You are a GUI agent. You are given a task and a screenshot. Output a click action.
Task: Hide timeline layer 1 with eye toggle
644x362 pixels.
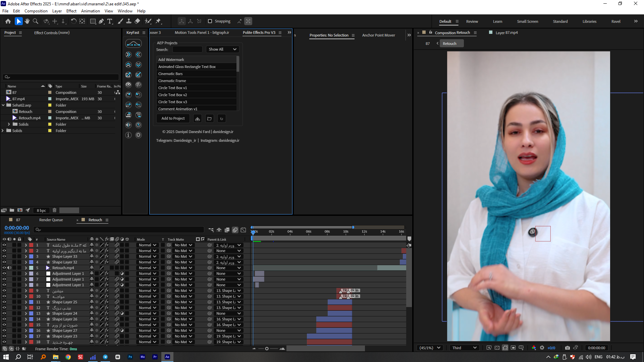[x=4, y=245]
